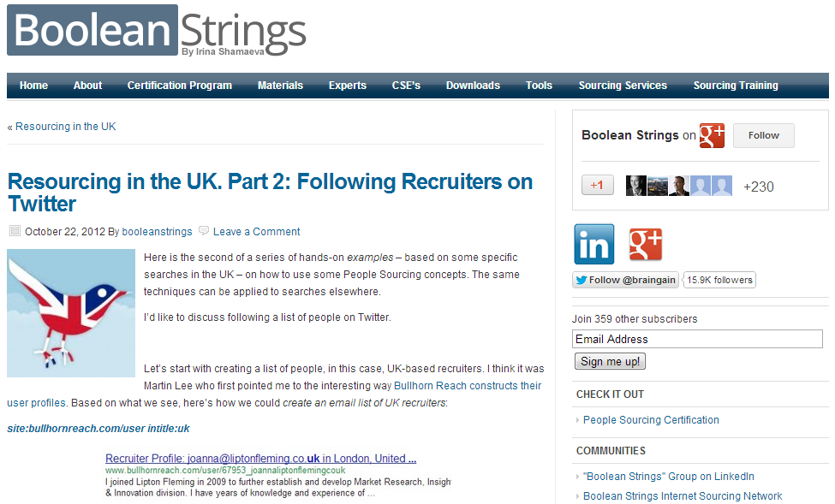The image size is (835, 504).
Task: Click the small Google+ badge beside Boolean Strings
Action: [x=712, y=135]
